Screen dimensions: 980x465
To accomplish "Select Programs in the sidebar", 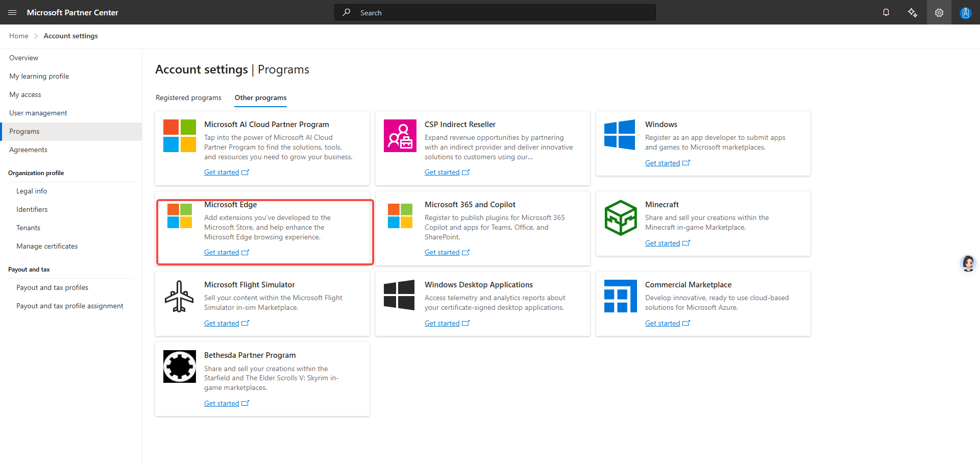I will [71, 132].
